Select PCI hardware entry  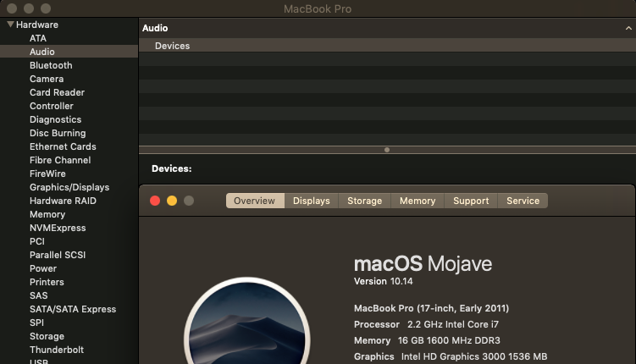click(x=37, y=241)
